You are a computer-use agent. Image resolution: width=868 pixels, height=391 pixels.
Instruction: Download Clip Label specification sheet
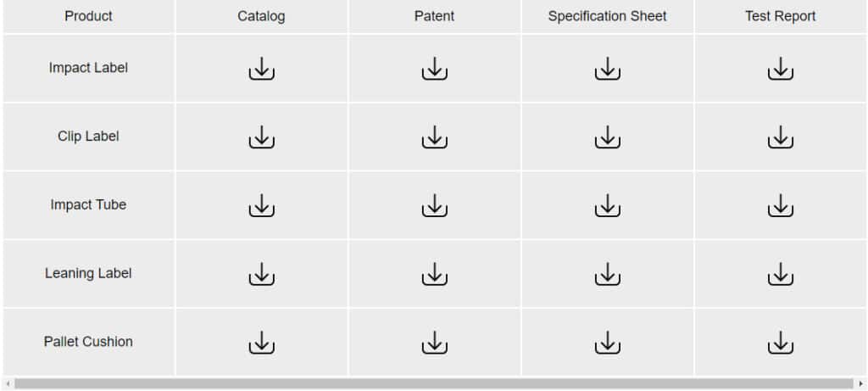pyautogui.click(x=607, y=137)
